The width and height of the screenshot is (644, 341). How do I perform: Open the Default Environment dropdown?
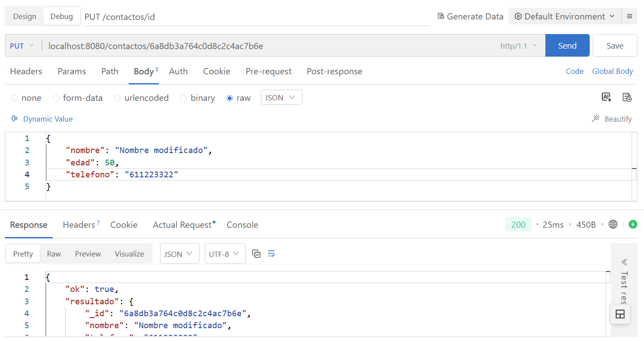coord(565,16)
